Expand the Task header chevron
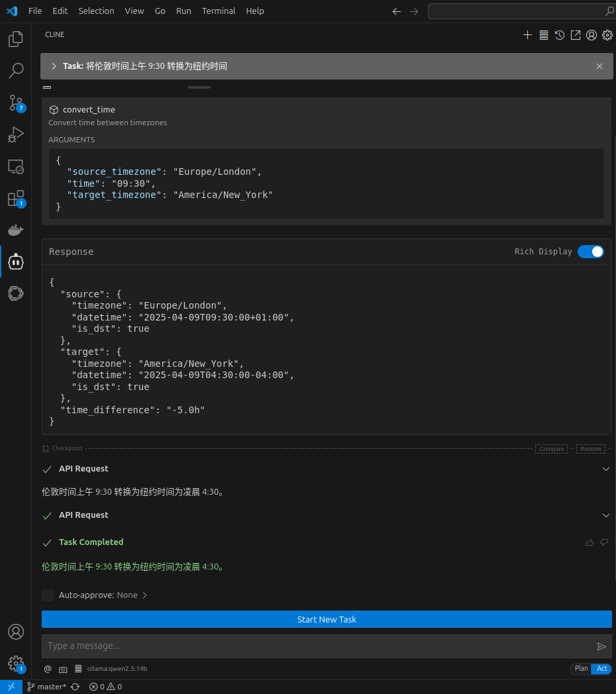This screenshot has height=694, width=616. 54,66
